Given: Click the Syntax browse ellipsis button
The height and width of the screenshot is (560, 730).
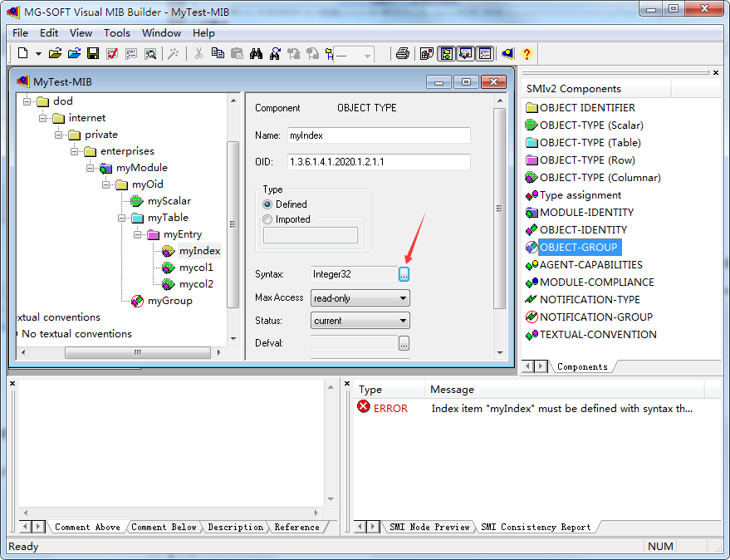Looking at the screenshot, I should pos(404,273).
